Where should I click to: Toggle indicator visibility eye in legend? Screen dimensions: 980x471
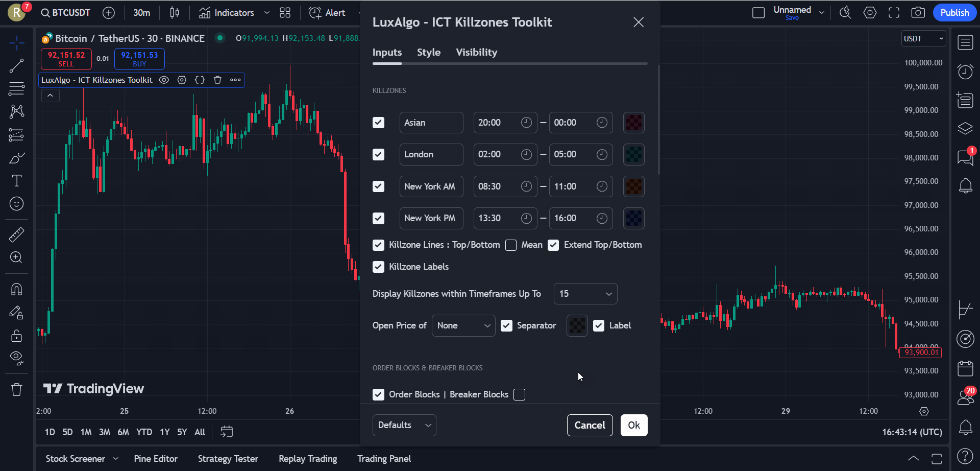pos(164,80)
